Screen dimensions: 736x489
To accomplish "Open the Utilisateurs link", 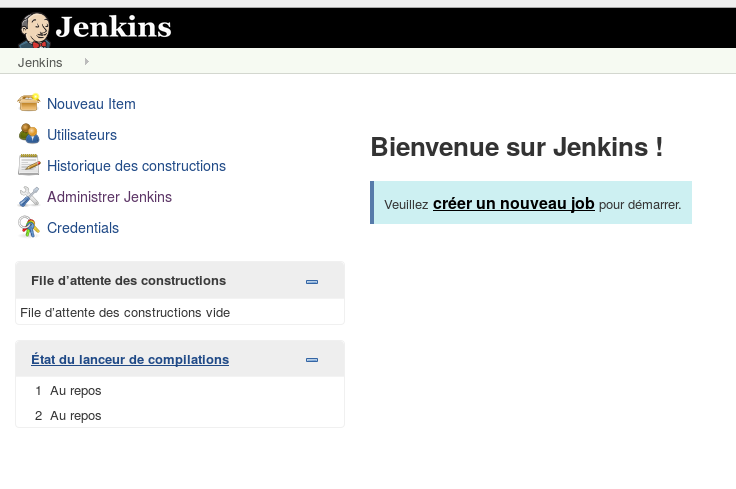I will 82,135.
